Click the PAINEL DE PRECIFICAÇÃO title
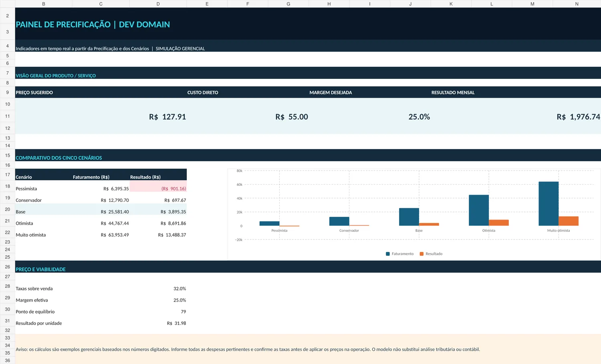Viewport: 601px width, 364px height. click(93, 24)
